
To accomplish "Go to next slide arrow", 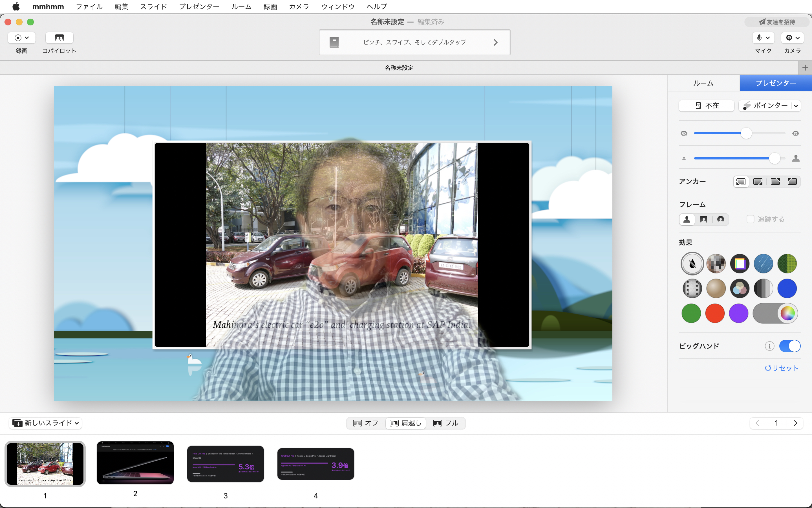I will [x=795, y=423].
